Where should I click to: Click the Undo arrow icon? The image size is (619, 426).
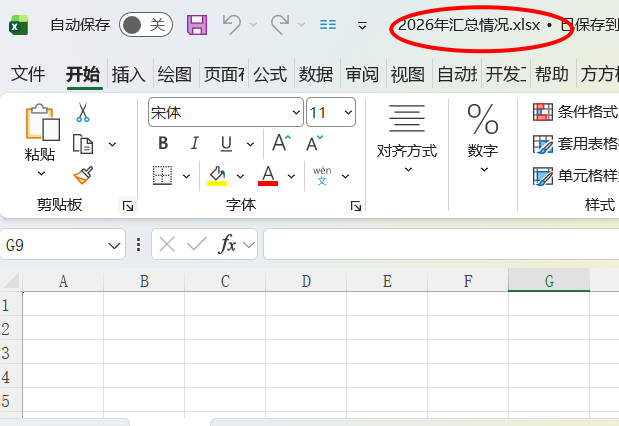coord(231,24)
